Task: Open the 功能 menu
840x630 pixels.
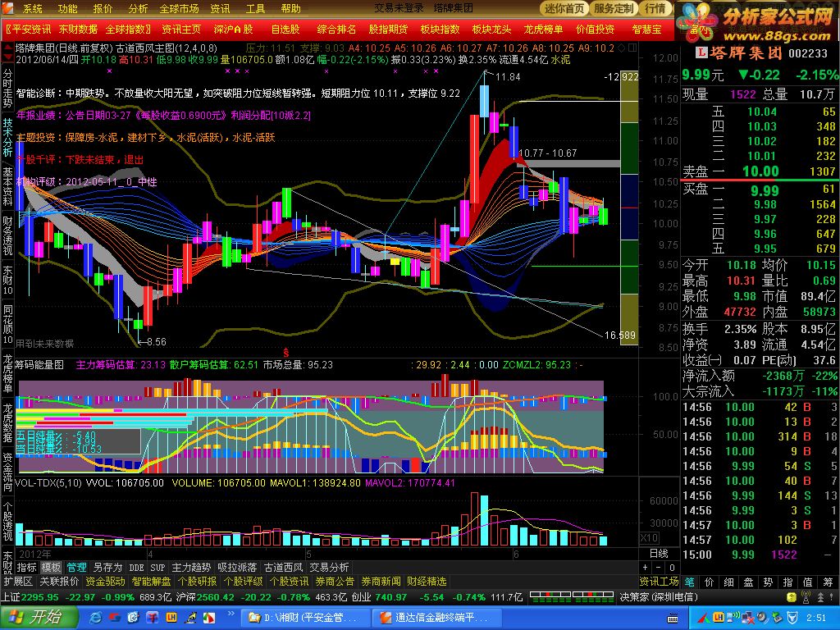Action: coord(68,8)
